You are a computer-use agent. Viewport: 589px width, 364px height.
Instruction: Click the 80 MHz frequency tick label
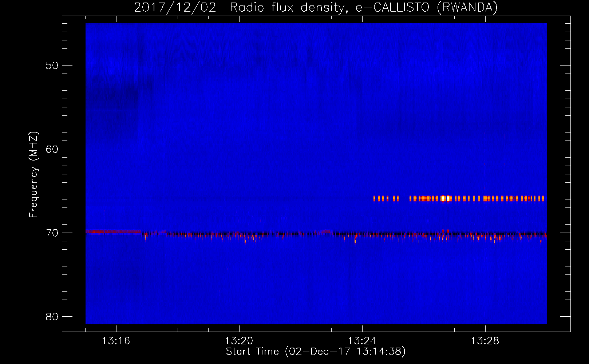(52, 317)
